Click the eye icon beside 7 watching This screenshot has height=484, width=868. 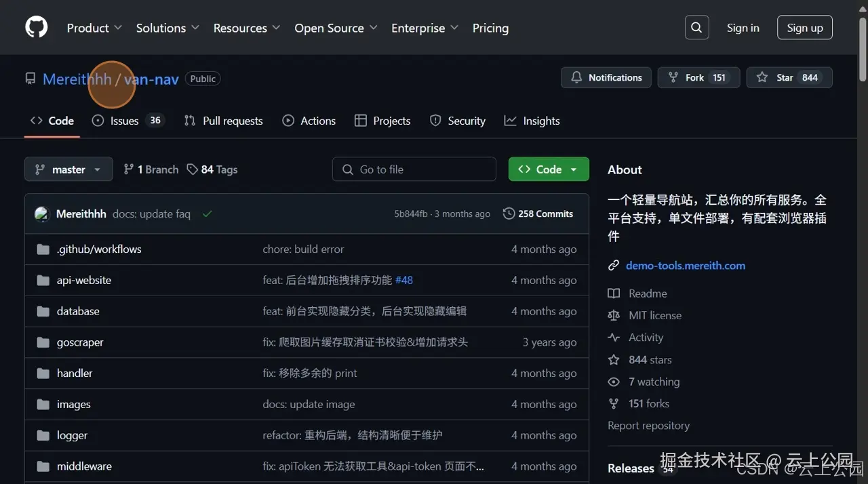coord(614,382)
